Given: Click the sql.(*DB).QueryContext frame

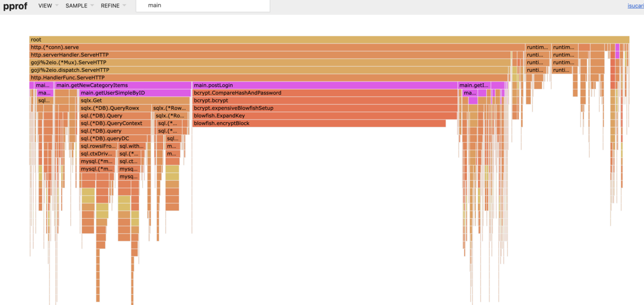Looking at the screenshot, I should pos(115,123).
